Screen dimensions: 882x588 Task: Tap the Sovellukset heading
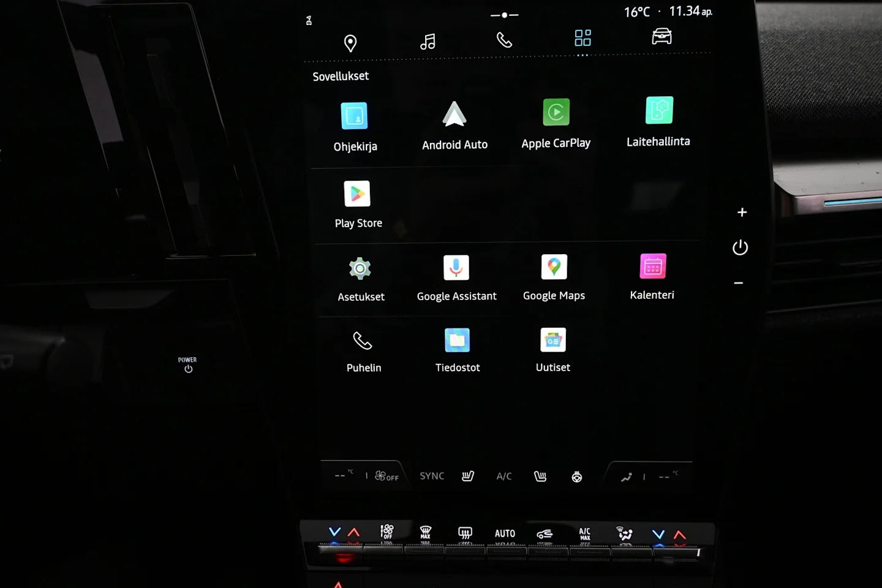point(341,77)
